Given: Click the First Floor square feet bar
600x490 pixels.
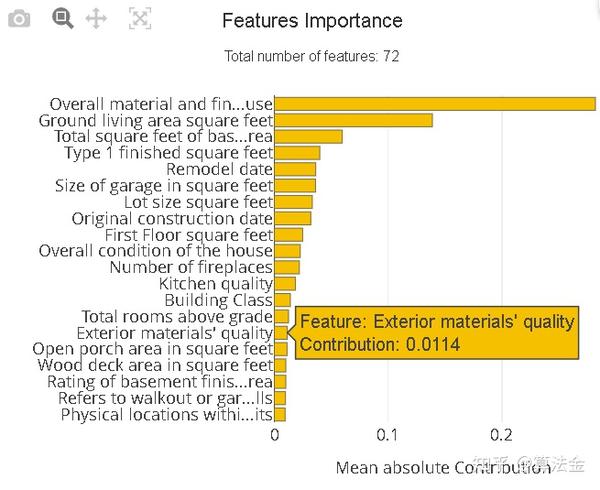Looking at the screenshot, I should pyautogui.click(x=288, y=235).
